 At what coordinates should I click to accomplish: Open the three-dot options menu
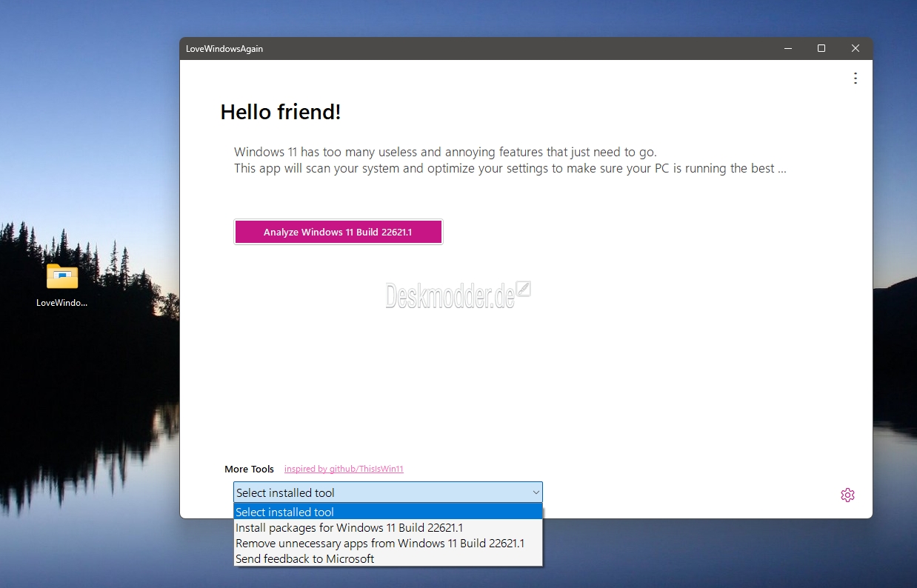(856, 78)
